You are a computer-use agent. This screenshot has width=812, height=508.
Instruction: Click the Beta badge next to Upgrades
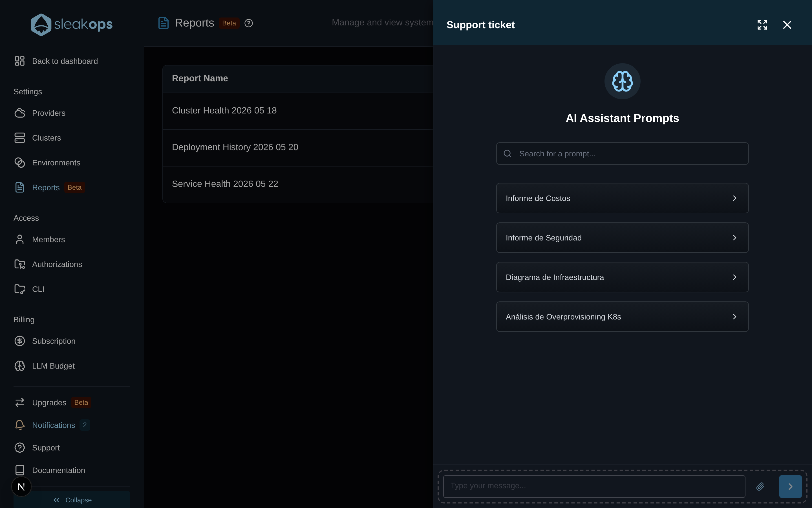point(81,402)
